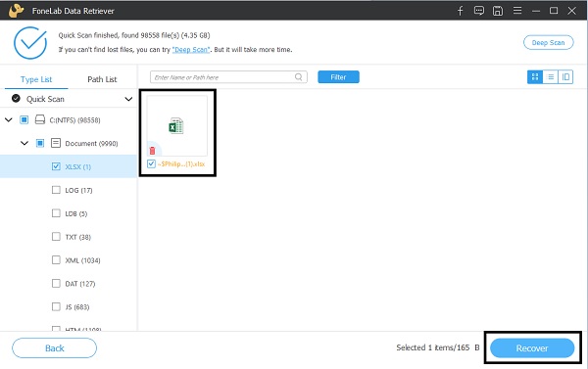The height and width of the screenshot is (369, 588).
Task: Follow the "Deep Scan" hyperlink
Action: click(x=191, y=50)
